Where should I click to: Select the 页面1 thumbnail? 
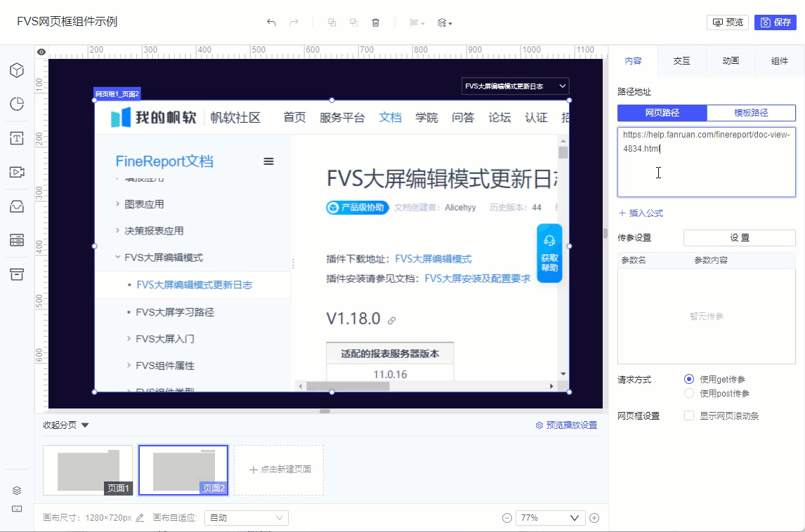click(x=88, y=470)
